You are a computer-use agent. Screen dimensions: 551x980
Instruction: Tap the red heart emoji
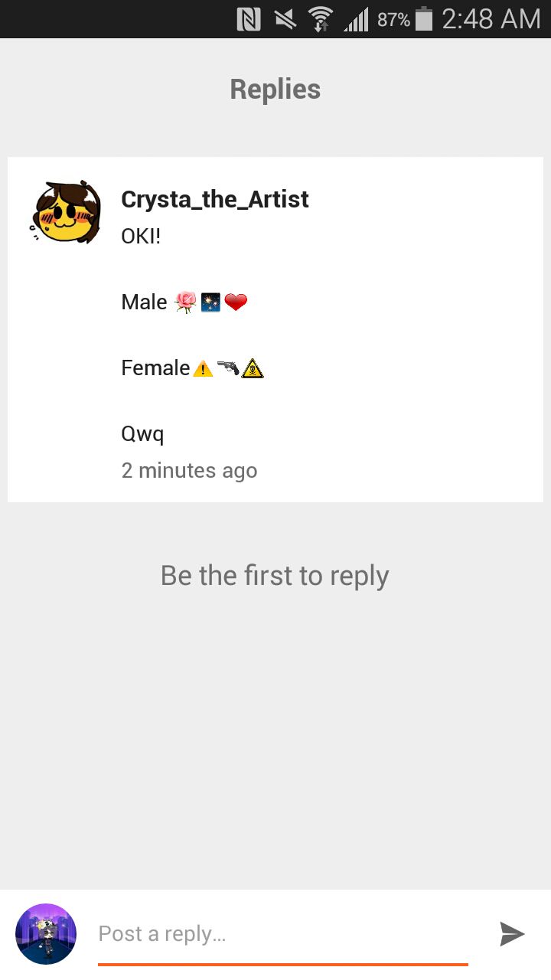point(236,302)
